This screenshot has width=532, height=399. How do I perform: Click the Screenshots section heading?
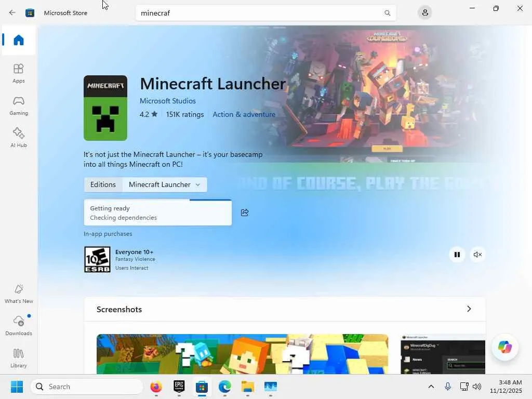pyautogui.click(x=119, y=310)
